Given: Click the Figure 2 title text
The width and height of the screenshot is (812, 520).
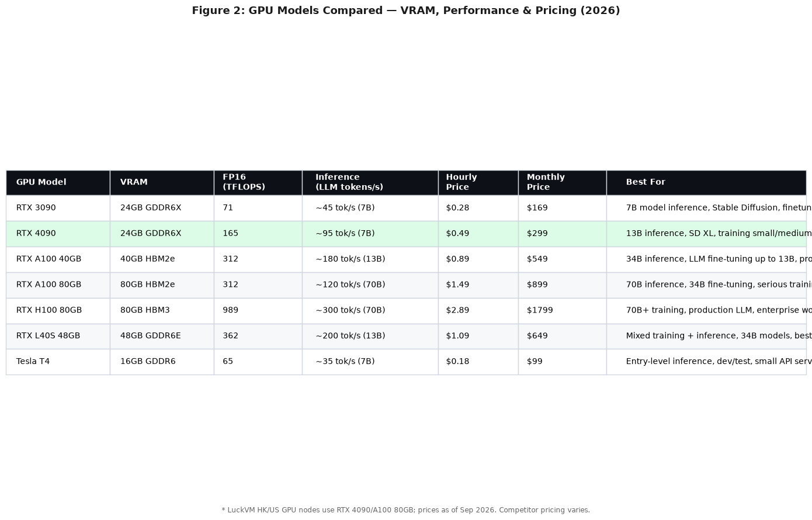Looking at the screenshot, I should pyautogui.click(x=406, y=11).
